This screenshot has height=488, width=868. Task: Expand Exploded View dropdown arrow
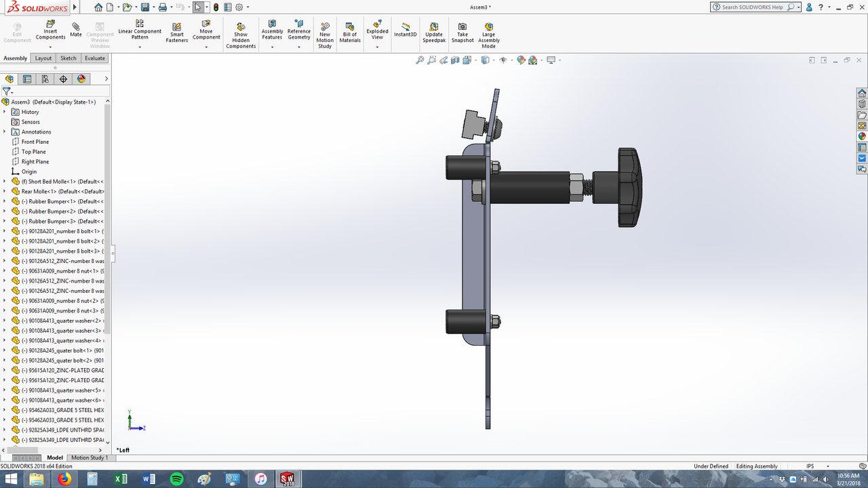click(377, 47)
